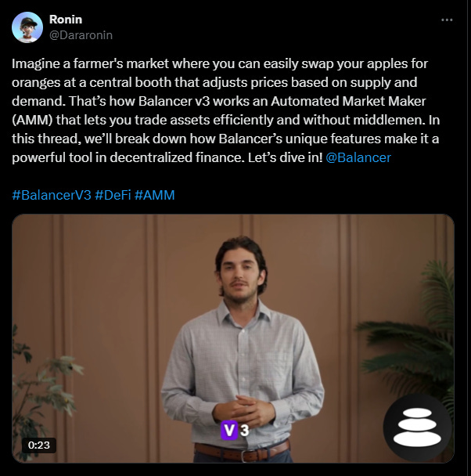Click the "Let's dive in!" text
This screenshot has height=476, width=471.
point(285,157)
